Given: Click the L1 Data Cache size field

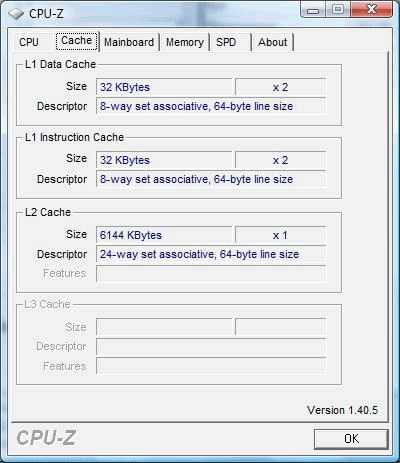Looking at the screenshot, I should [x=164, y=87].
